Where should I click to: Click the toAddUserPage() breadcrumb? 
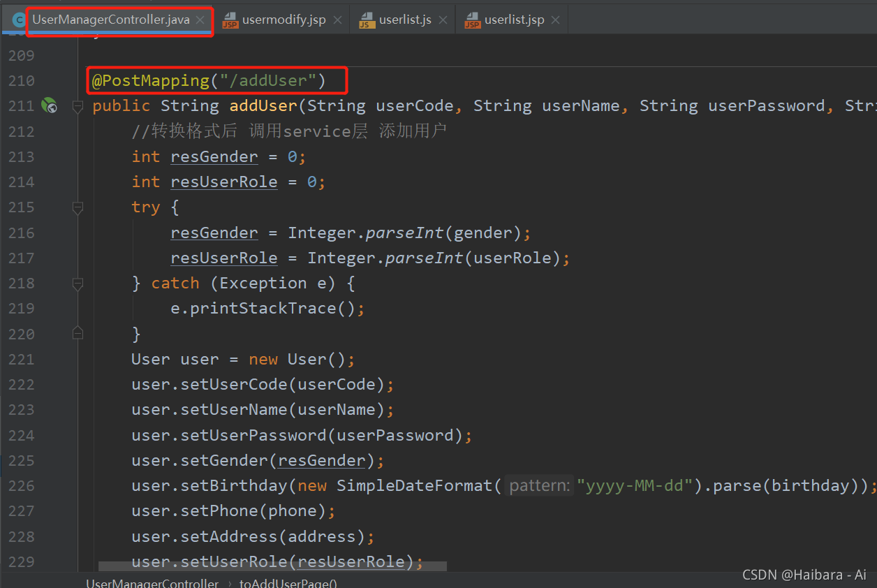pyautogui.click(x=288, y=583)
